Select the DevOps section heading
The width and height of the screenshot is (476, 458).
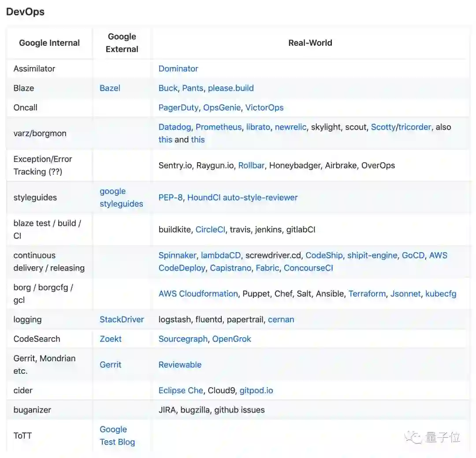tap(25, 12)
